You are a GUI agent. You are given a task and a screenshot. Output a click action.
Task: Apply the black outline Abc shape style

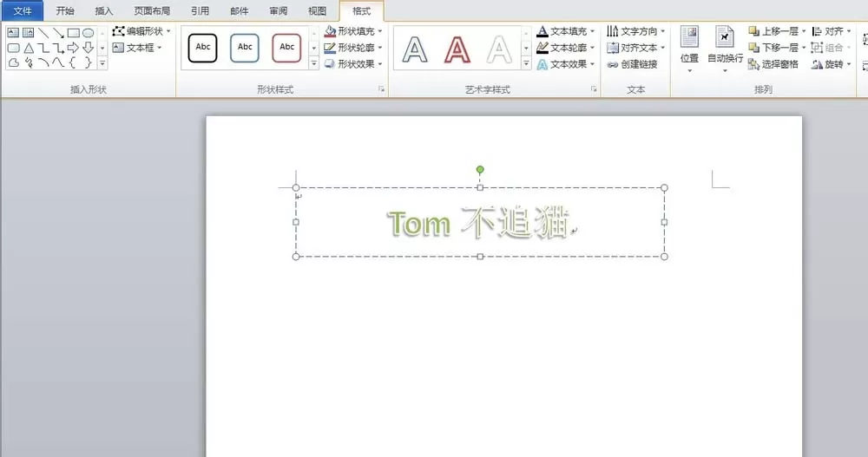click(x=202, y=48)
